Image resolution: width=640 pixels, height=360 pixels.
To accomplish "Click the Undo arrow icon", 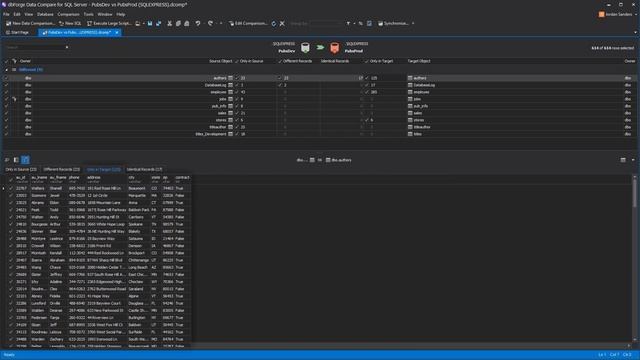I will pos(198,24).
